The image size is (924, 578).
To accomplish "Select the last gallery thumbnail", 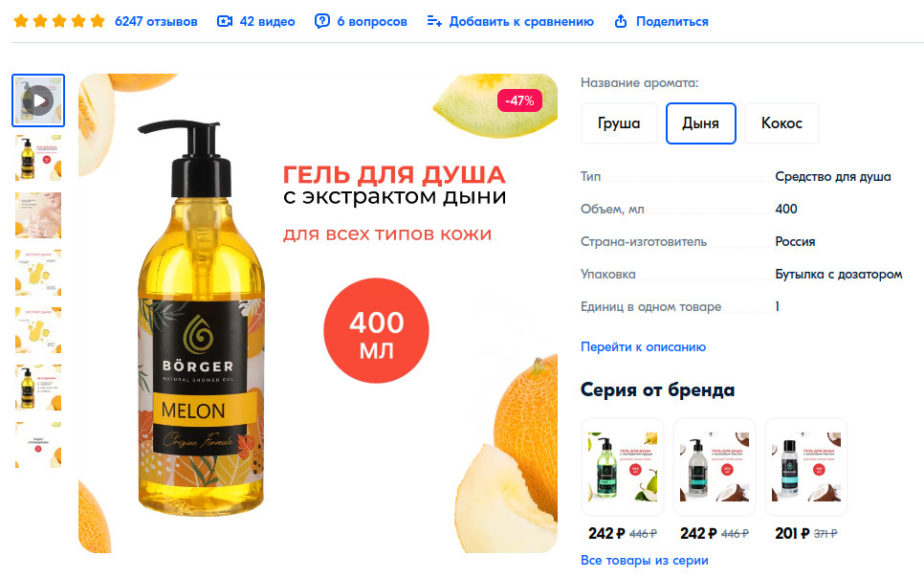I will tap(38, 445).
